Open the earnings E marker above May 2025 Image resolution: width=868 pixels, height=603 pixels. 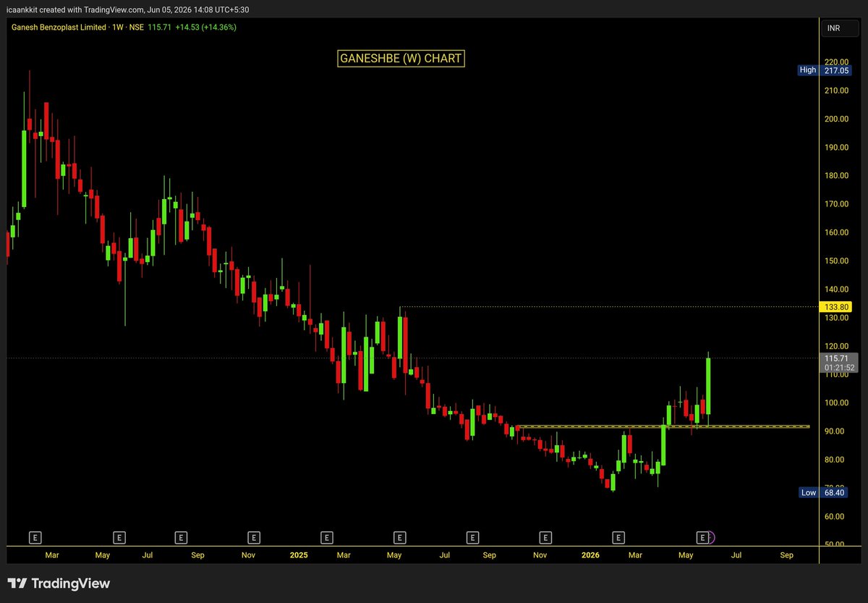[399, 537]
